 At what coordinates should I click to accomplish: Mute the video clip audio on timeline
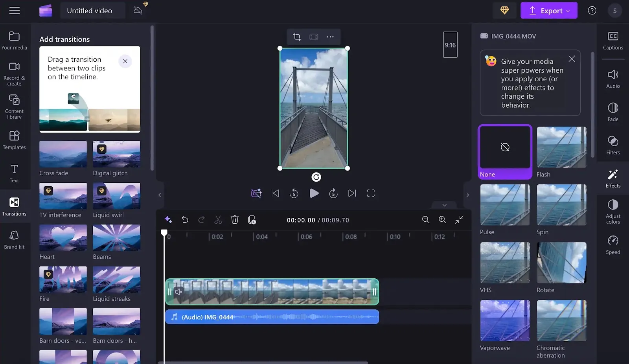(178, 292)
